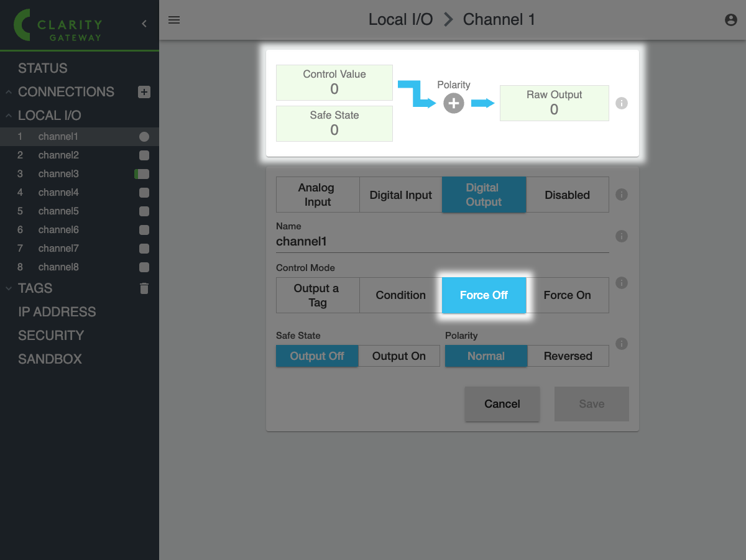Click info icon beside Raw Output

621,103
